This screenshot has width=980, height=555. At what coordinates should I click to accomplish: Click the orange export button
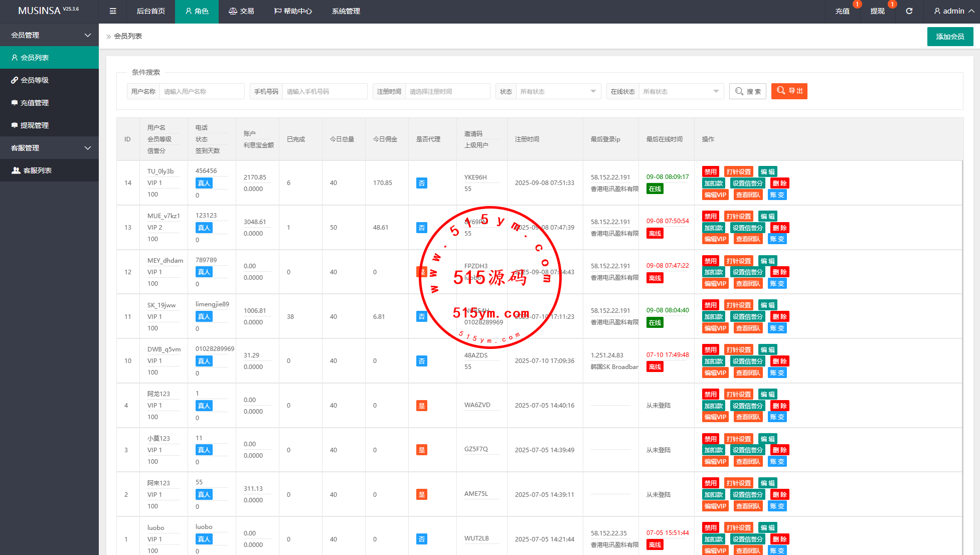click(789, 91)
